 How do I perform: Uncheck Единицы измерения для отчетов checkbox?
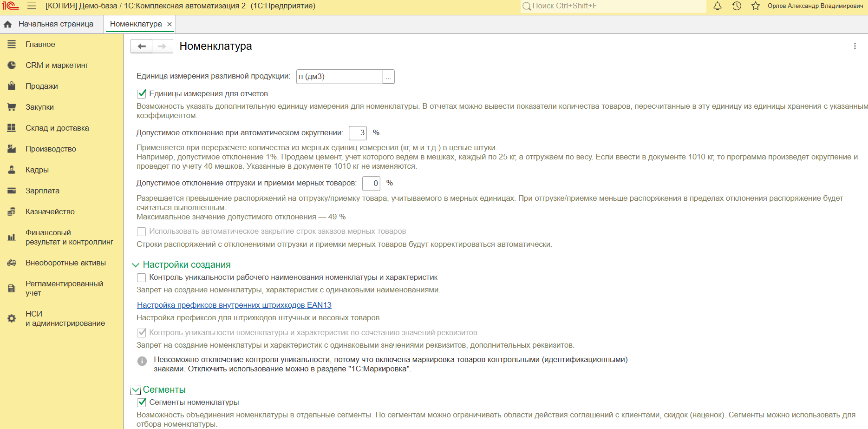tap(142, 94)
